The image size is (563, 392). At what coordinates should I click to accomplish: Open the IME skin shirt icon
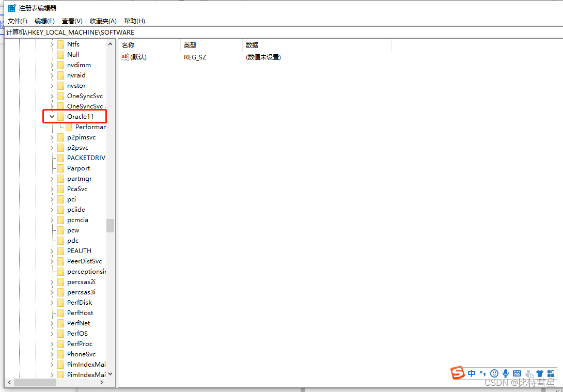pyautogui.click(x=540, y=373)
